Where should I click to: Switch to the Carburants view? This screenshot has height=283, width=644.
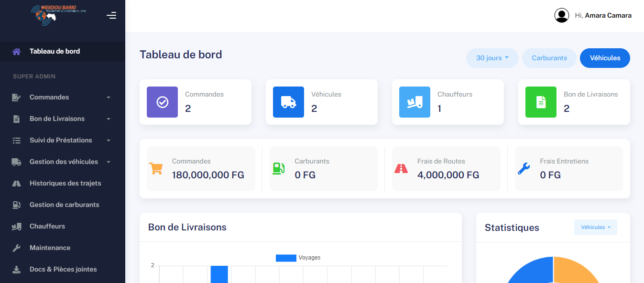point(549,57)
